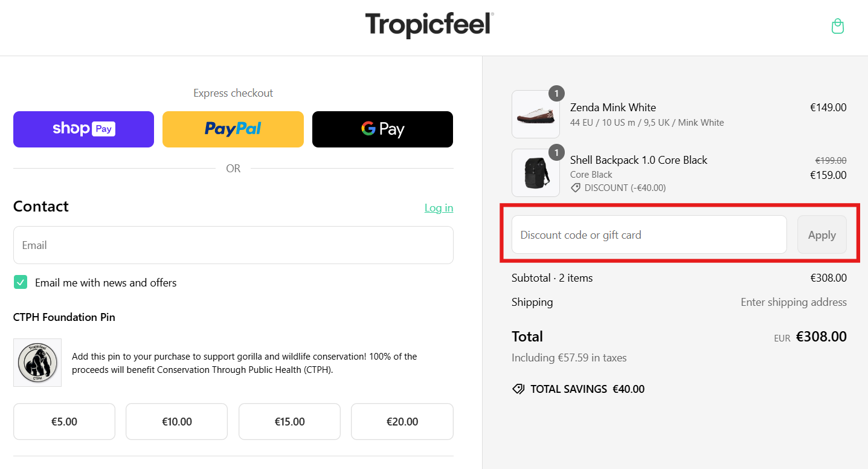Click the quantity badge on Zenda shoe
868x469 pixels.
click(x=556, y=94)
